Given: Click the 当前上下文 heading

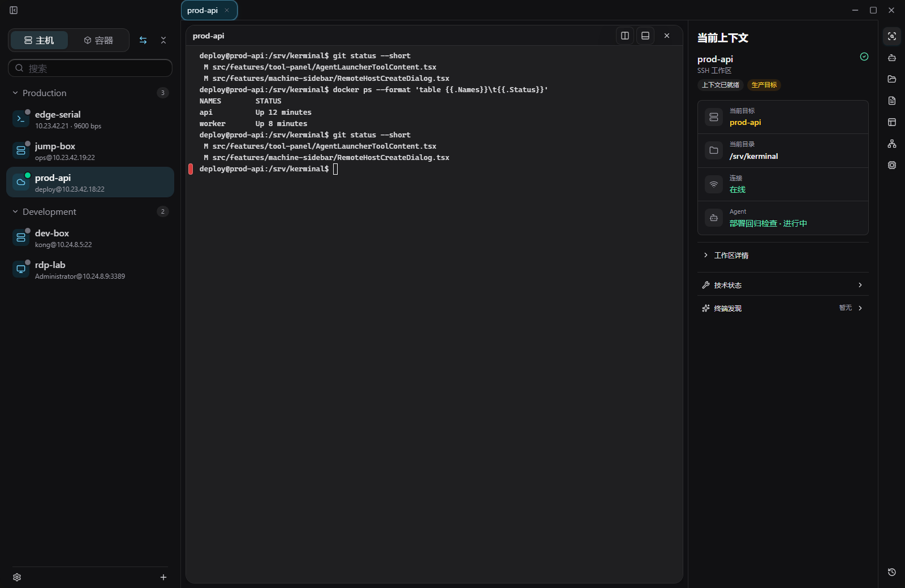Looking at the screenshot, I should [x=722, y=38].
